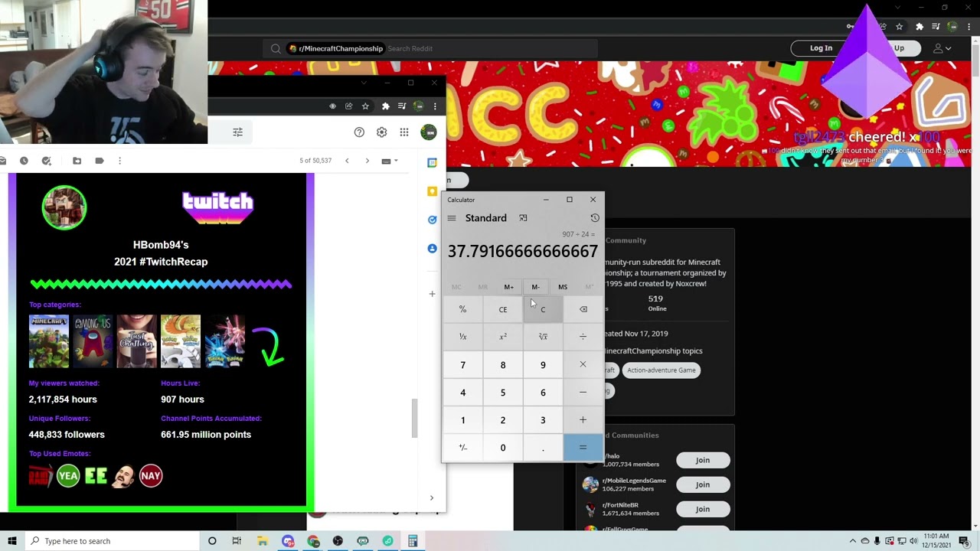
Task: Open Gmail Google account avatar
Action: [x=429, y=132]
